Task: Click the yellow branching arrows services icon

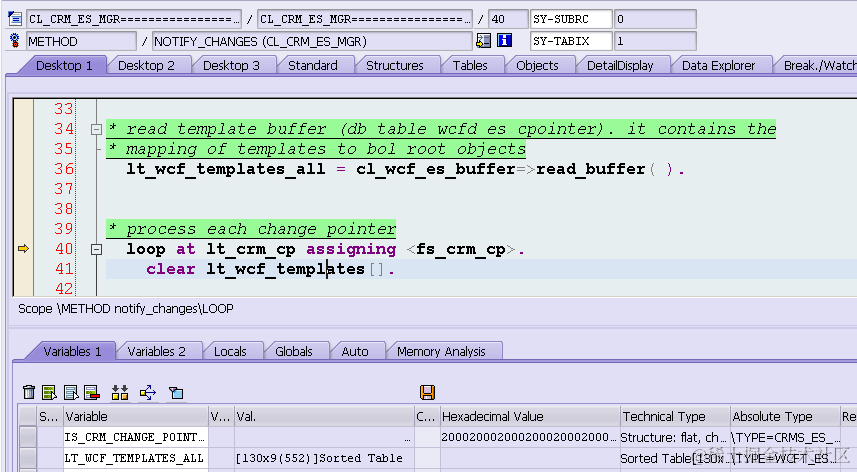Action: 148,392
